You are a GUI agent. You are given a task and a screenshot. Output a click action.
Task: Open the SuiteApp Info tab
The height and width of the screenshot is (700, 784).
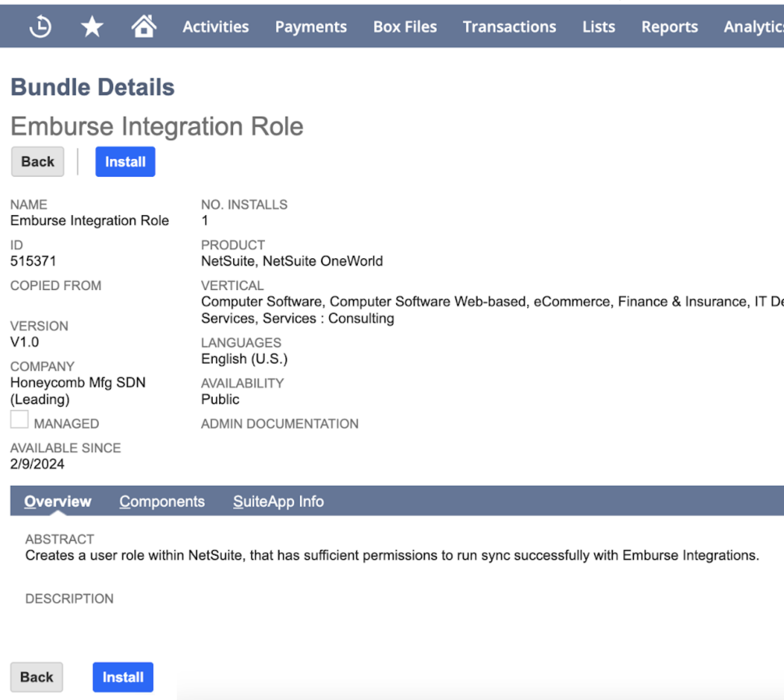point(277,502)
